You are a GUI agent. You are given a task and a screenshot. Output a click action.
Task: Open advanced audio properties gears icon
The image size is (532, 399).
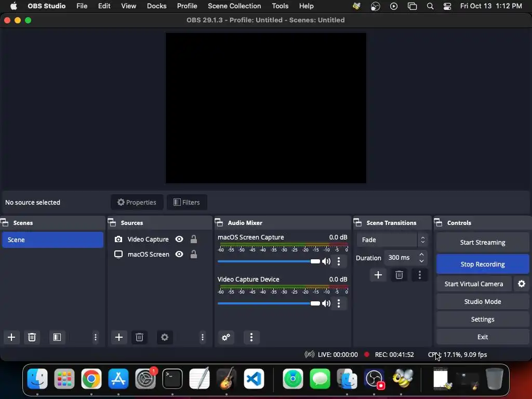226,337
